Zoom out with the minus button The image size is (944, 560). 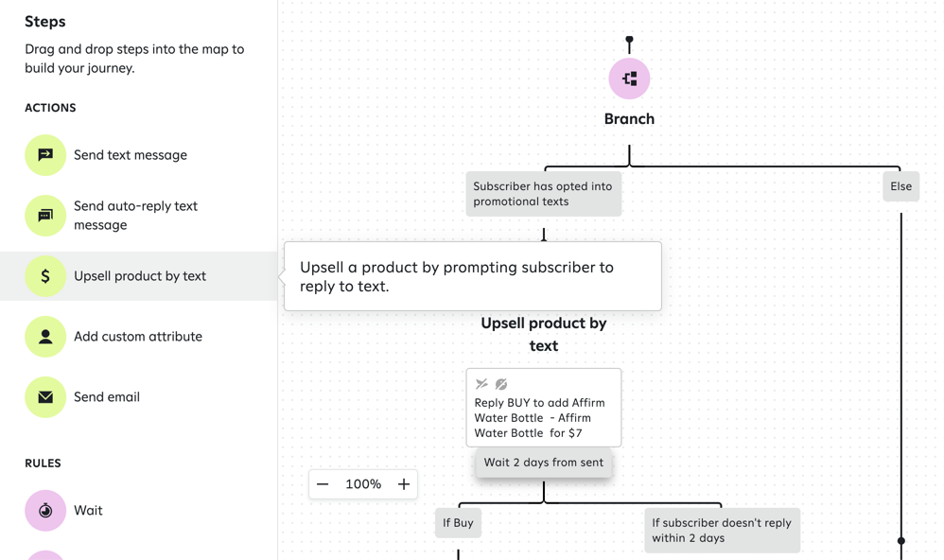tap(323, 484)
